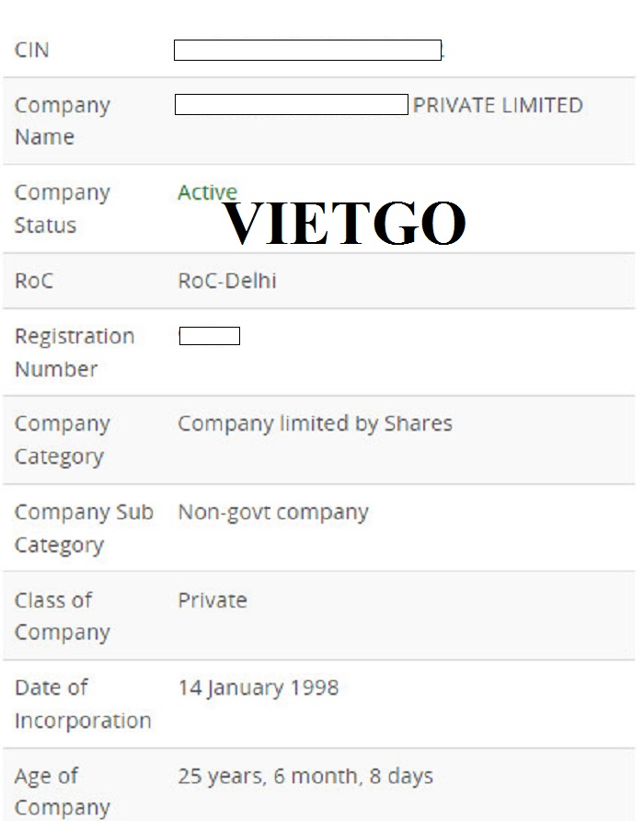Click the Date of Incorporation label

(83, 704)
